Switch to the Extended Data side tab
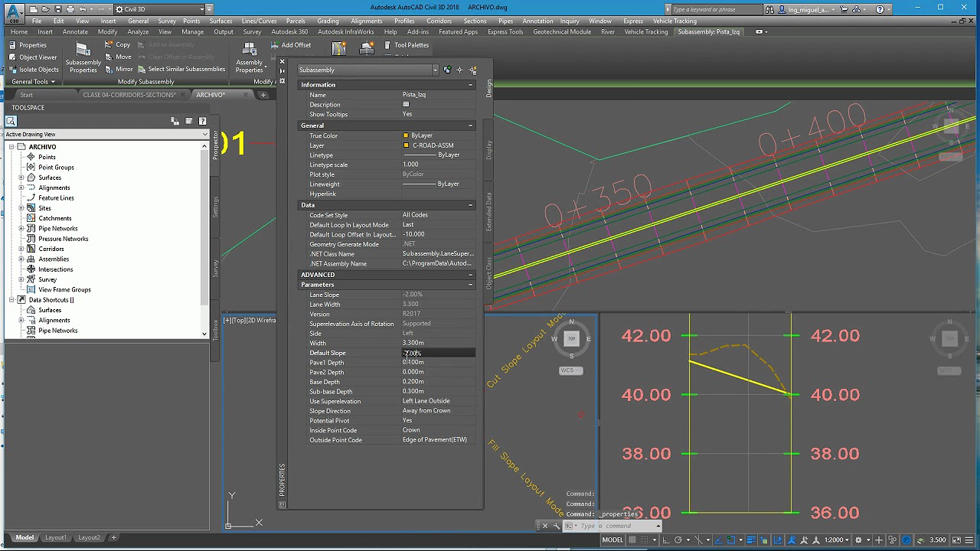The width and height of the screenshot is (980, 551). tap(489, 211)
